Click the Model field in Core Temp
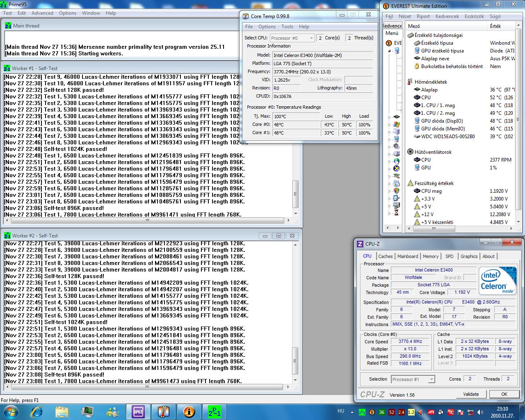 tap(323, 55)
